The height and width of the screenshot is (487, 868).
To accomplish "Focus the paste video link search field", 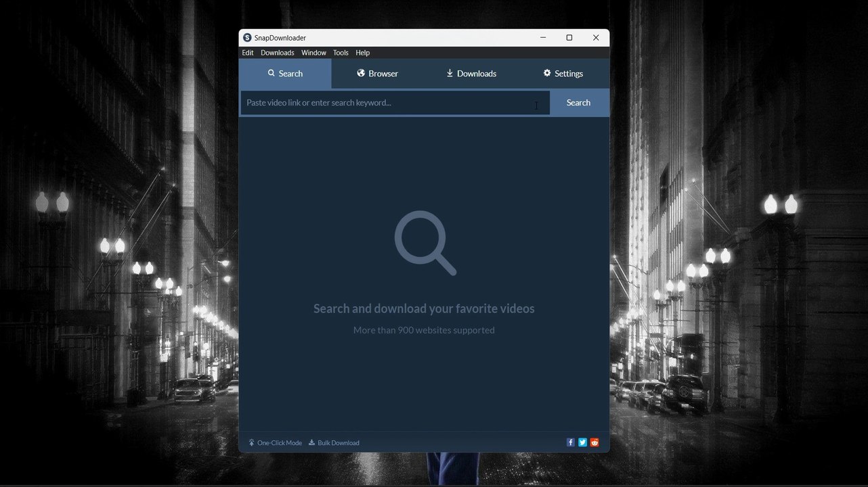I will 395,103.
